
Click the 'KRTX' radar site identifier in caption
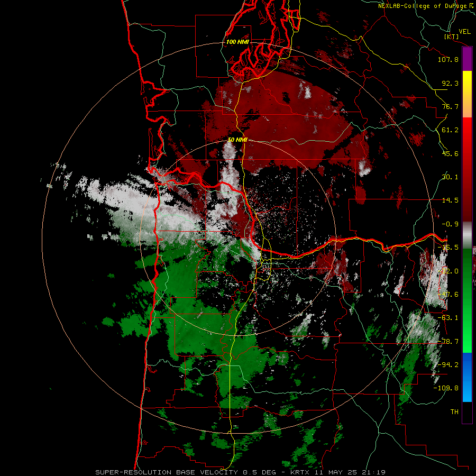[300, 472]
